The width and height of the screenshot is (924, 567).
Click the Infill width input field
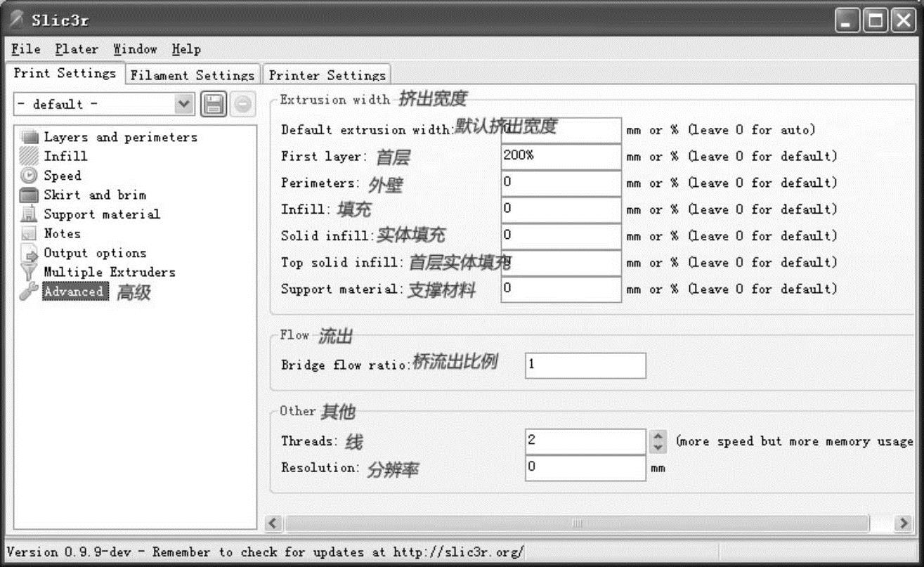(x=561, y=209)
